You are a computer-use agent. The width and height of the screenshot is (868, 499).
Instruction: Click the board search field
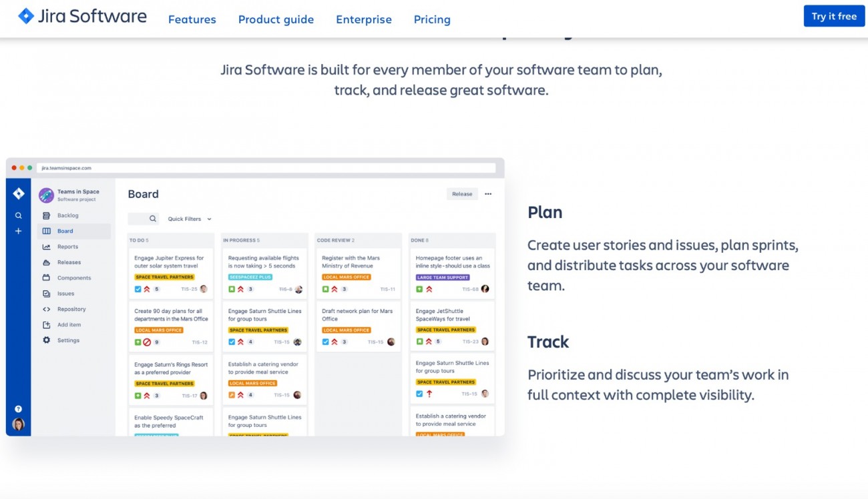[144, 218]
